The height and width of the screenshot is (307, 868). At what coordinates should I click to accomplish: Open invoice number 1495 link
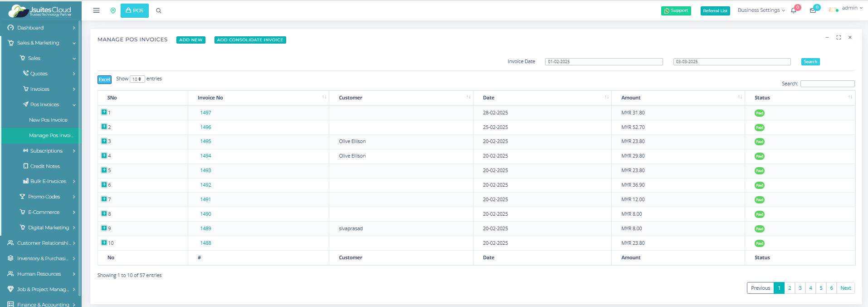click(205, 141)
